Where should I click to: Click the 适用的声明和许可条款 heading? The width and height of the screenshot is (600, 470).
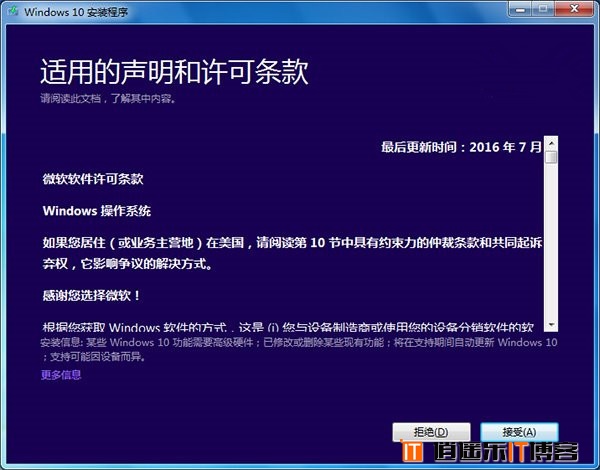click(174, 72)
